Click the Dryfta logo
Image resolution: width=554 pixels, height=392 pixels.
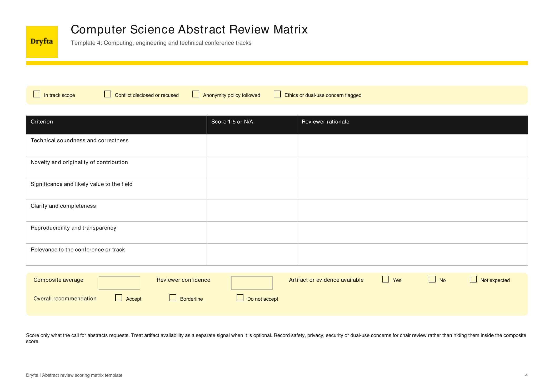click(x=42, y=42)
